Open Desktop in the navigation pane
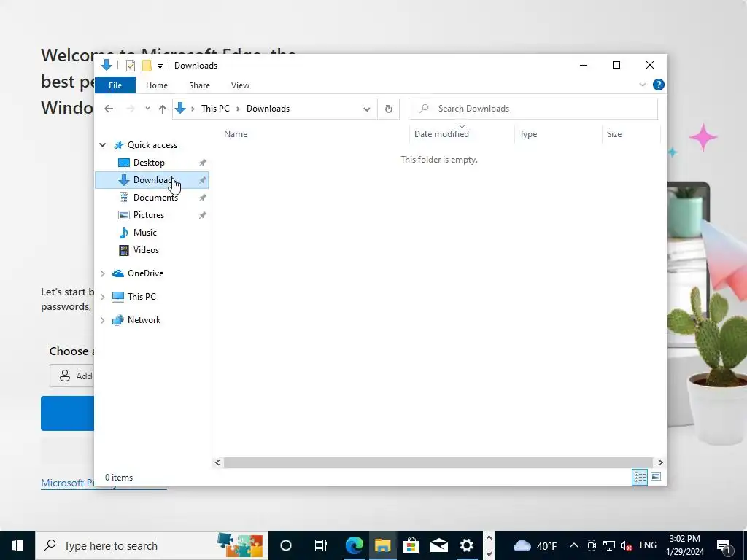Image resolution: width=747 pixels, height=560 pixels. (149, 163)
